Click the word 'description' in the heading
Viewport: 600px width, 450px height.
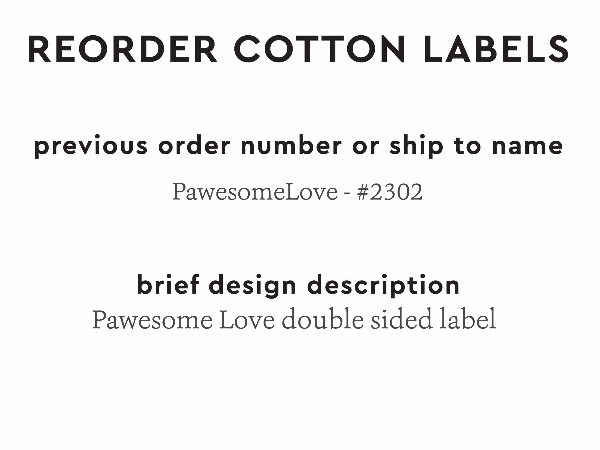pos(384,285)
